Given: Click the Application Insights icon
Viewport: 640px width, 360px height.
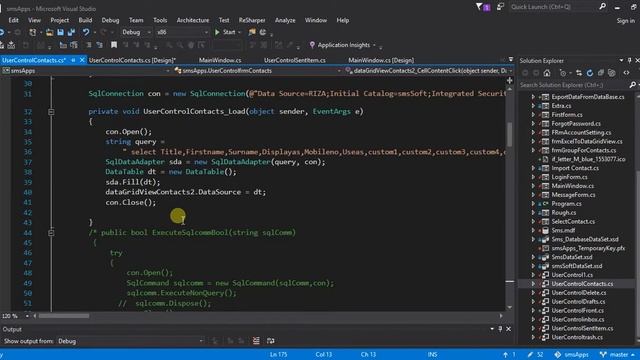Looking at the screenshot, I should click(x=312, y=45).
